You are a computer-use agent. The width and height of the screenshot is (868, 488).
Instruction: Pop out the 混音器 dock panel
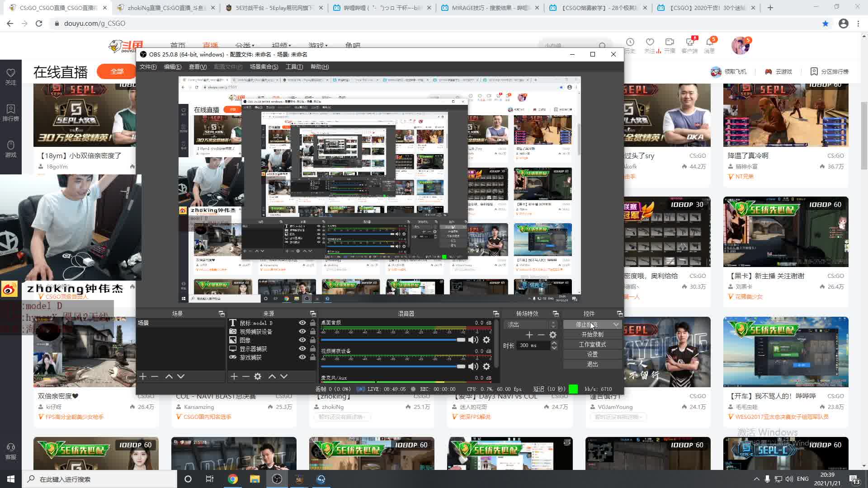pos(496,314)
